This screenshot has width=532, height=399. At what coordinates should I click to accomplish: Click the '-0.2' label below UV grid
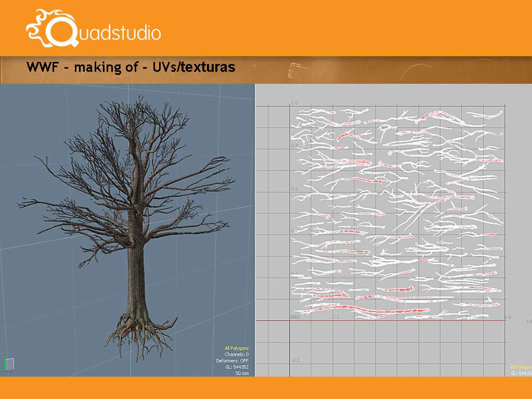tap(295, 361)
